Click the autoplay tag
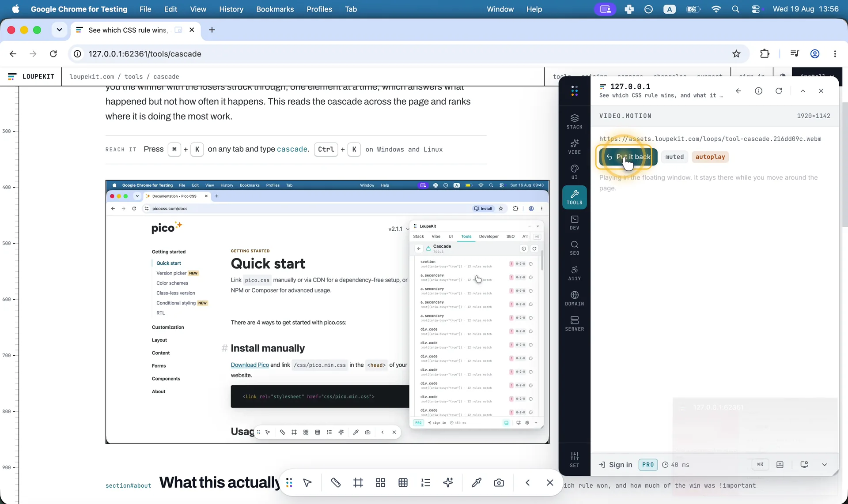 (710, 157)
